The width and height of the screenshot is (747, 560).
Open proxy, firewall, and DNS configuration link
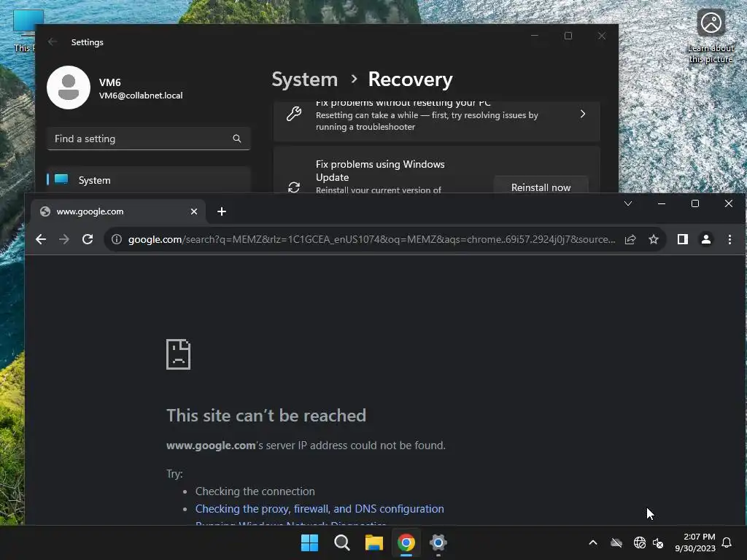[320, 508]
